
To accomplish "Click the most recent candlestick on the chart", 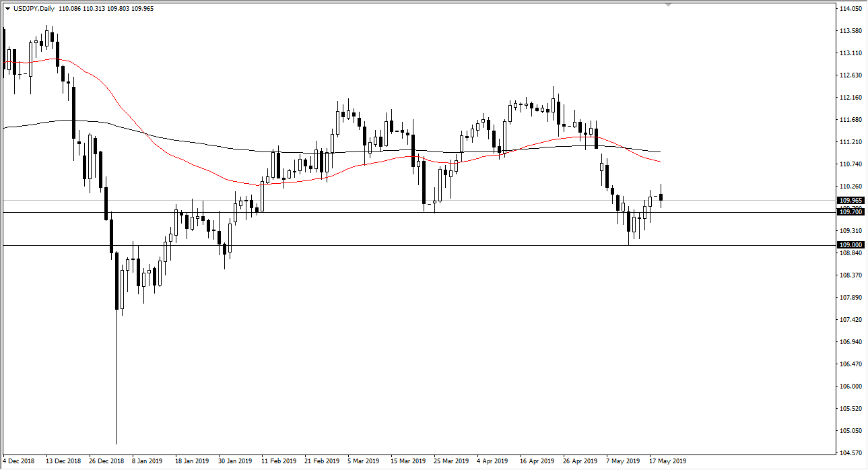I will click(x=660, y=199).
